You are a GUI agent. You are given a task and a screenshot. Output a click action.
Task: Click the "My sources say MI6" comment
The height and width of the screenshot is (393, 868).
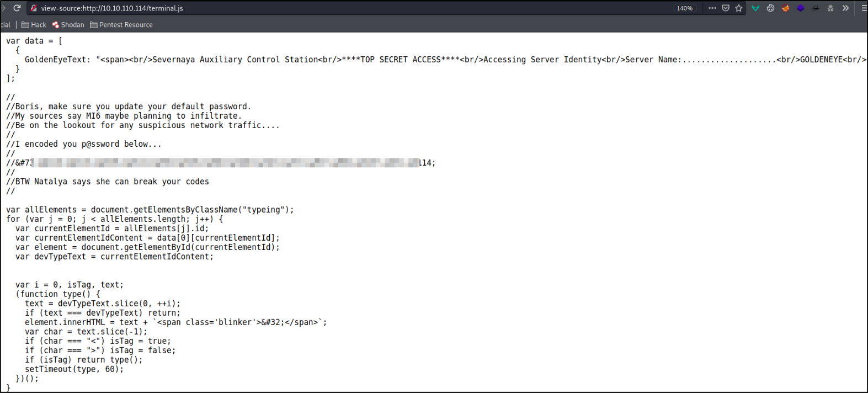pos(124,116)
